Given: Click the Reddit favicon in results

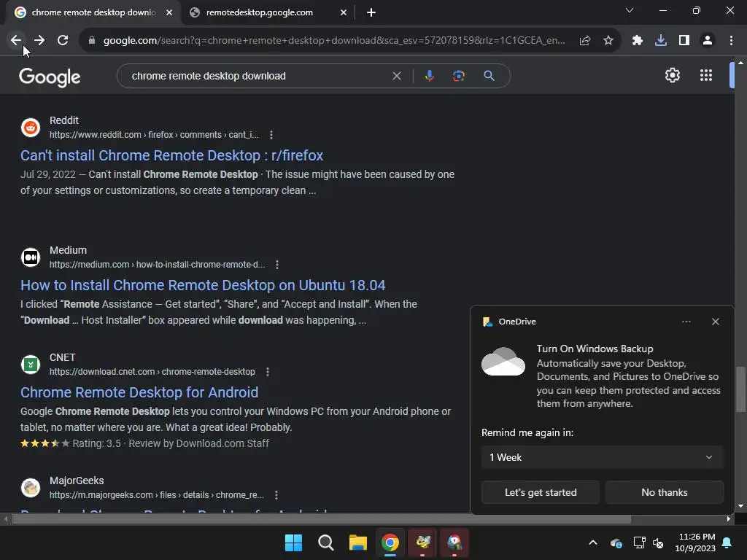Looking at the screenshot, I should [31, 128].
